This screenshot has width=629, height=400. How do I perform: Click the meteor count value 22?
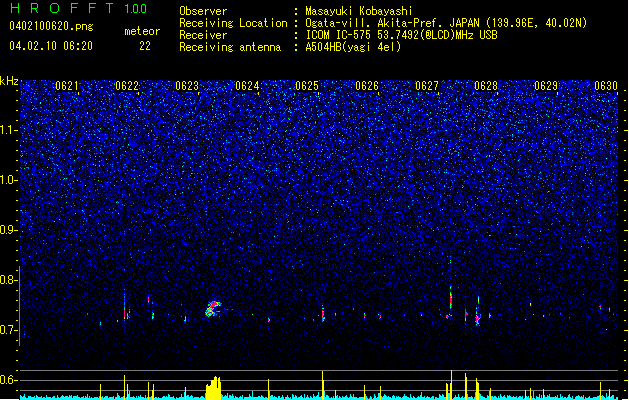[145, 46]
